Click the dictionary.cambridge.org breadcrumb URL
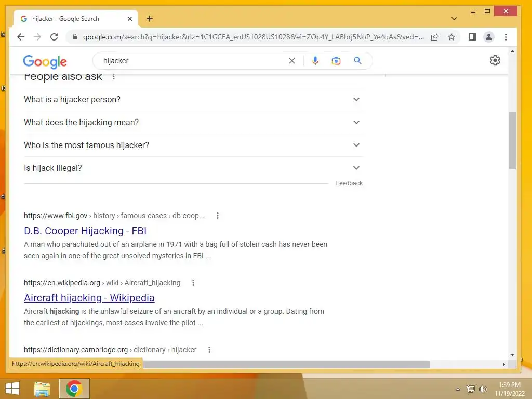532x399 pixels. coord(110,350)
